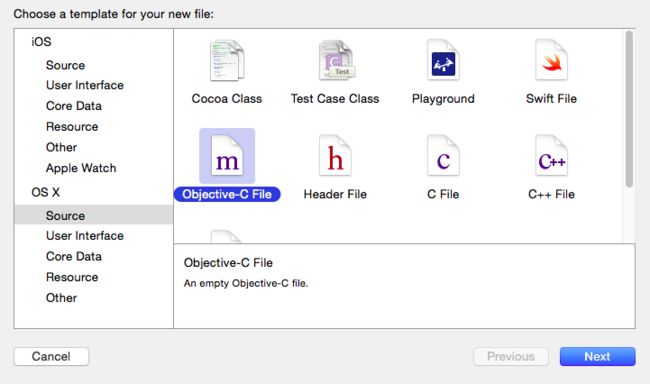Click the Cancel button
This screenshot has width=650, height=384.
(51, 357)
